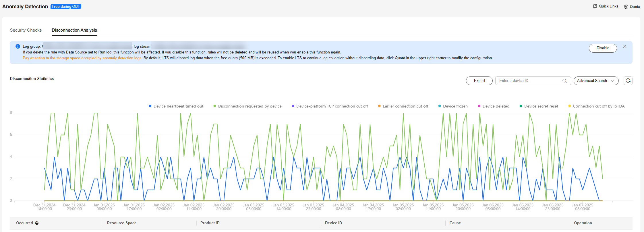Expand the Advanced Search dropdown

point(596,81)
